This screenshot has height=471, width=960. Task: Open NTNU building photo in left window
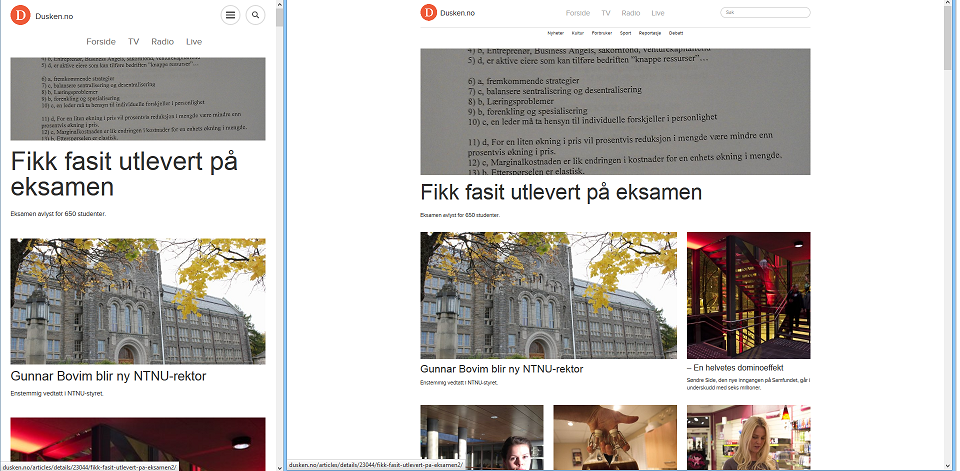(138, 301)
